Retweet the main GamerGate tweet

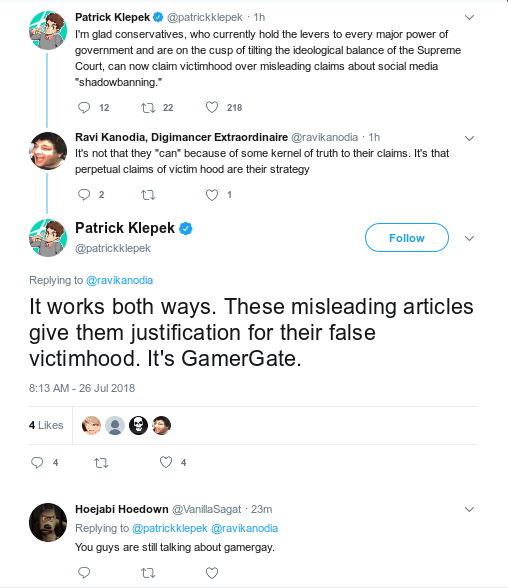[x=101, y=463]
